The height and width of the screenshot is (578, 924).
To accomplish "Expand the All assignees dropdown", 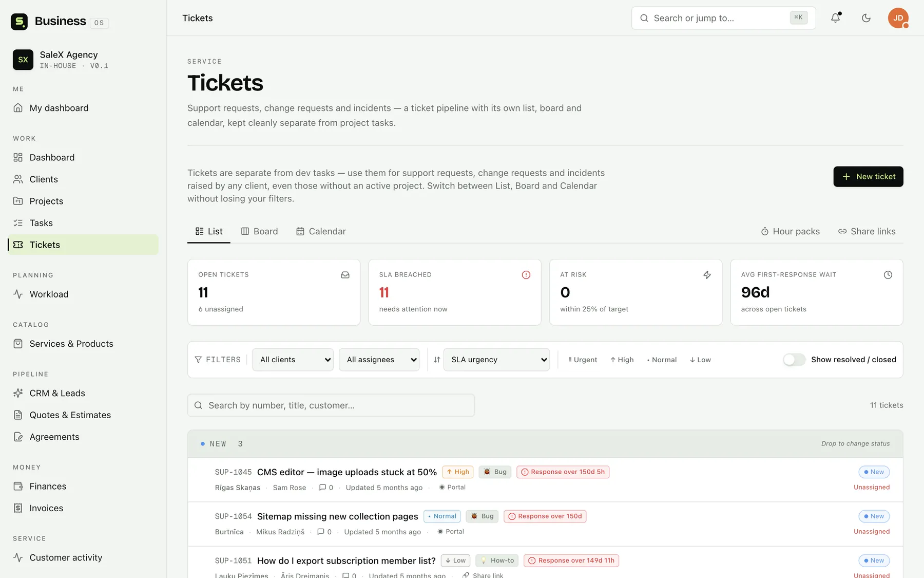I will pyautogui.click(x=379, y=360).
